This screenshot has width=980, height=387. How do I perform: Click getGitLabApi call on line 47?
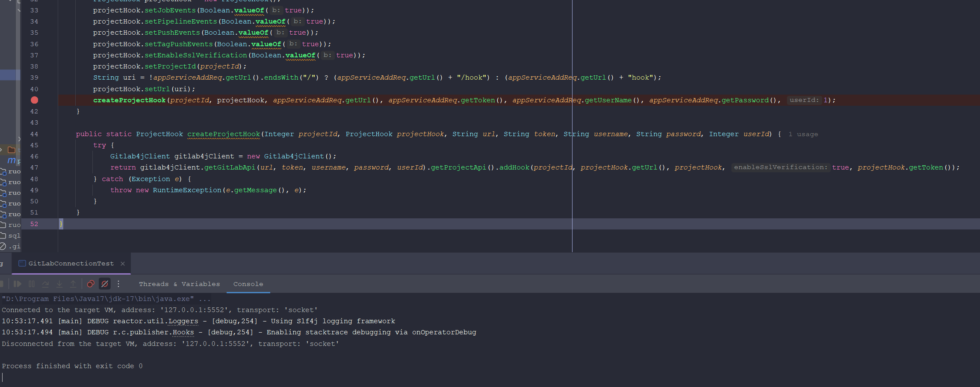tap(230, 167)
